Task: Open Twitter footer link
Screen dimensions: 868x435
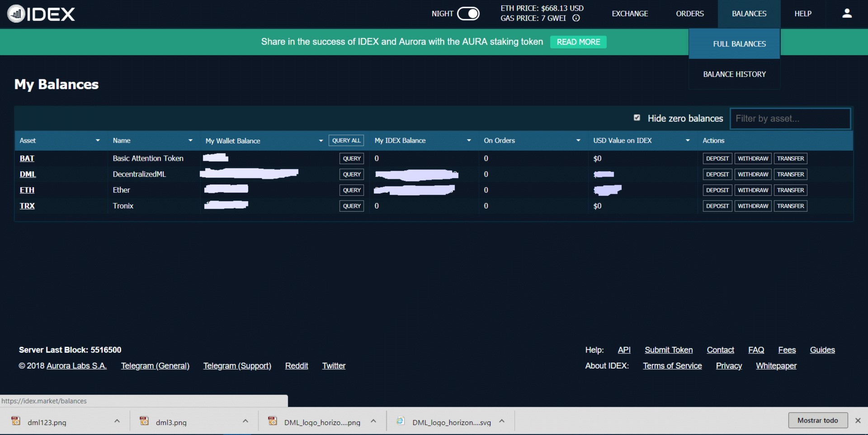Action: pos(334,366)
